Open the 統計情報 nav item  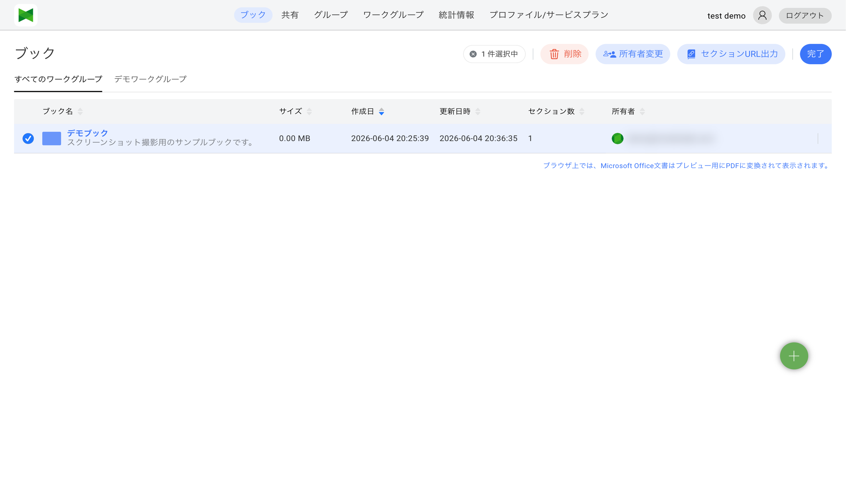pos(456,15)
